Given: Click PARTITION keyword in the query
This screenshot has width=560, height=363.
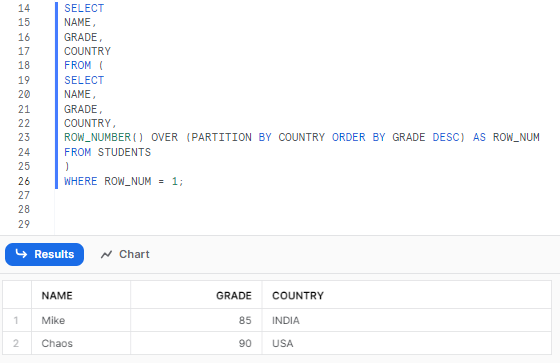Looking at the screenshot, I should (x=221, y=137).
